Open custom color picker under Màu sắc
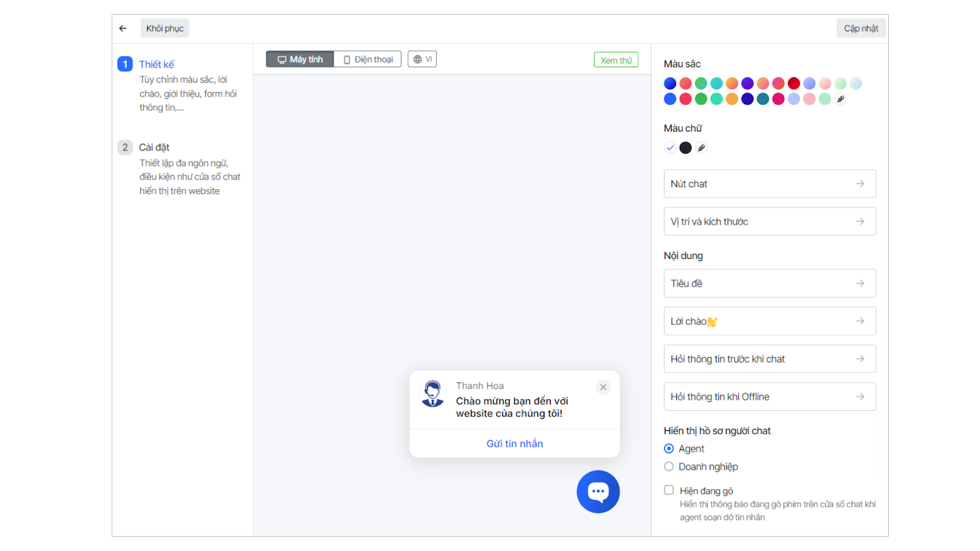This screenshot has height=551, width=980. [x=840, y=99]
